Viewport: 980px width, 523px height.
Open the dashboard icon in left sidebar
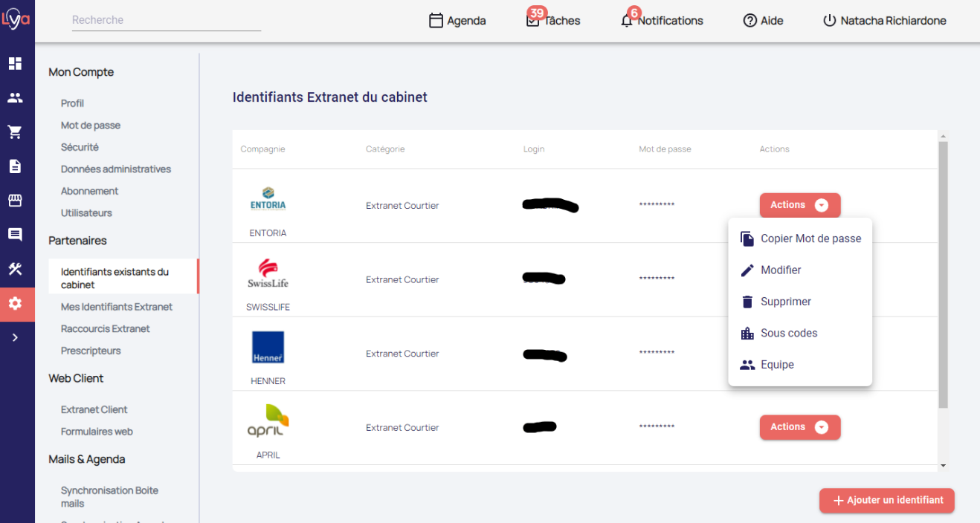[15, 63]
